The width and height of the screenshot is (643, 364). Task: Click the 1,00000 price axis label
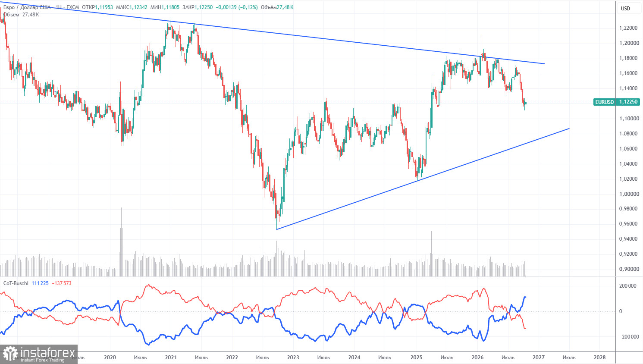tap(628, 194)
